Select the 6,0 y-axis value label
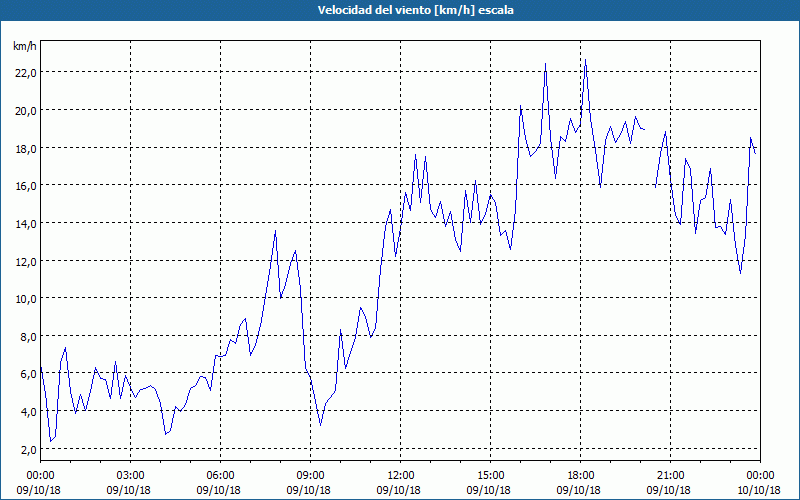Viewport: 800px width, 500px height. pyautogui.click(x=28, y=374)
